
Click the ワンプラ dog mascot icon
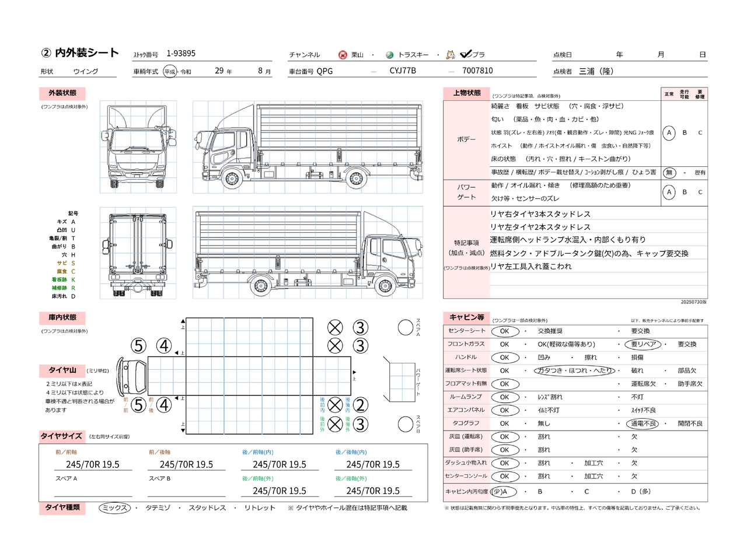pyautogui.click(x=451, y=55)
